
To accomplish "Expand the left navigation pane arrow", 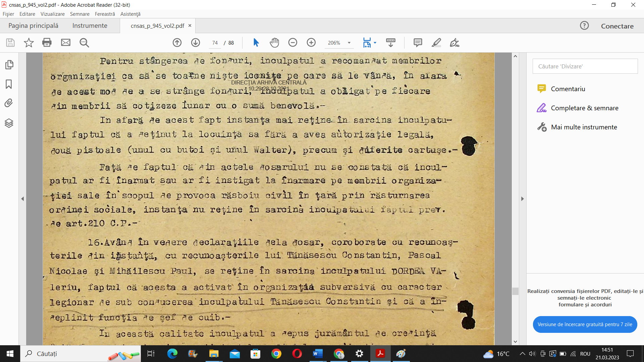I will (22, 199).
